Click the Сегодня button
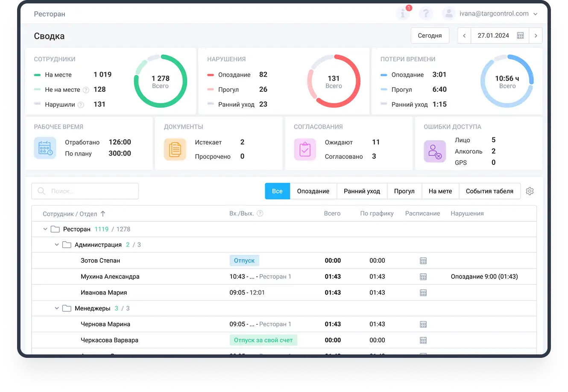Image resolution: width=568 pixels, height=392 pixels. 430,35
